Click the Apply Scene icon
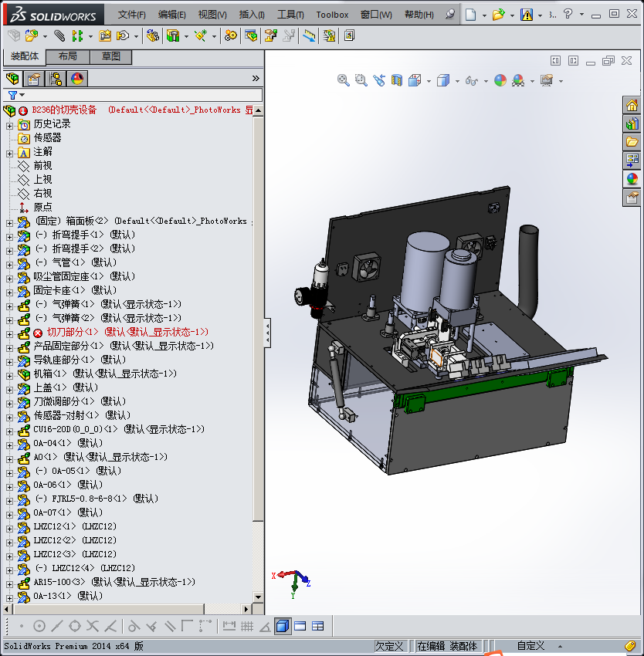Screen dimensions: 644x656 [518, 80]
